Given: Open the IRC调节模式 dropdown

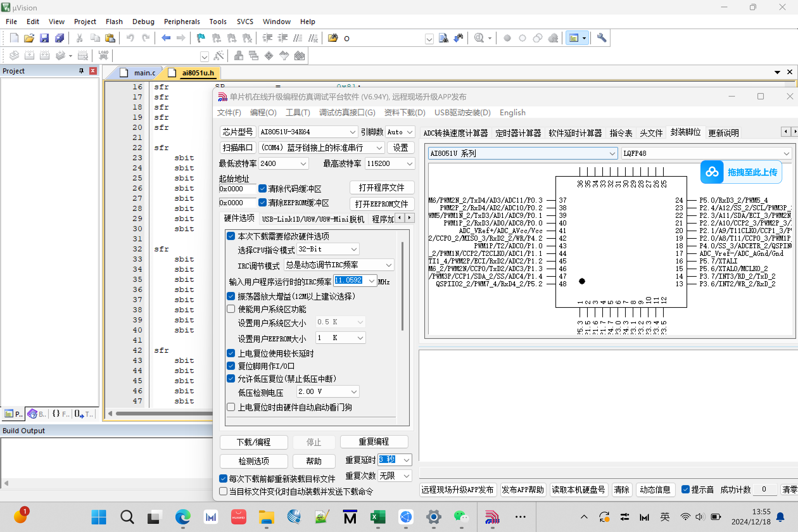Looking at the screenshot, I should [339, 265].
